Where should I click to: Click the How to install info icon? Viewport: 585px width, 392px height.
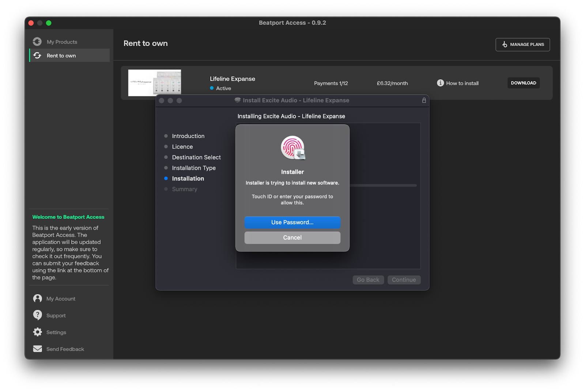pyautogui.click(x=440, y=83)
